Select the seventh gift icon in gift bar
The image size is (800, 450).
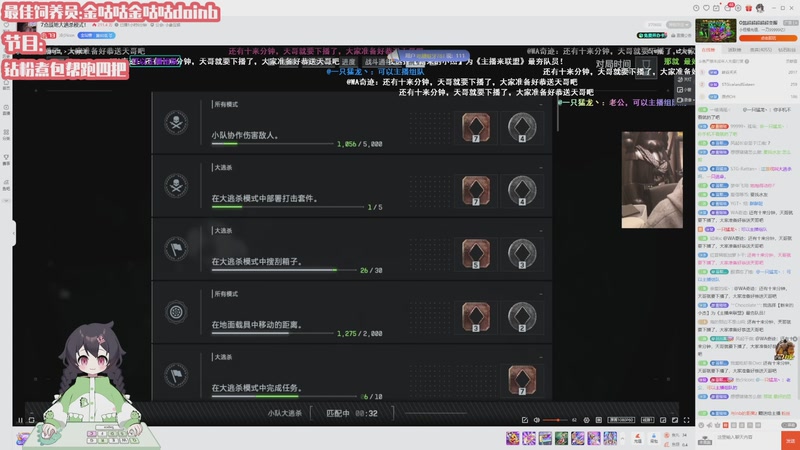[x=610, y=437]
